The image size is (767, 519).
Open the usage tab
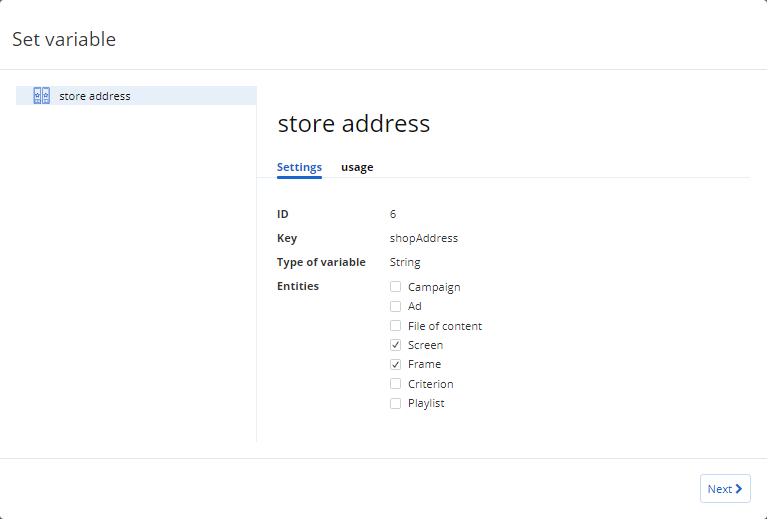[x=357, y=167]
